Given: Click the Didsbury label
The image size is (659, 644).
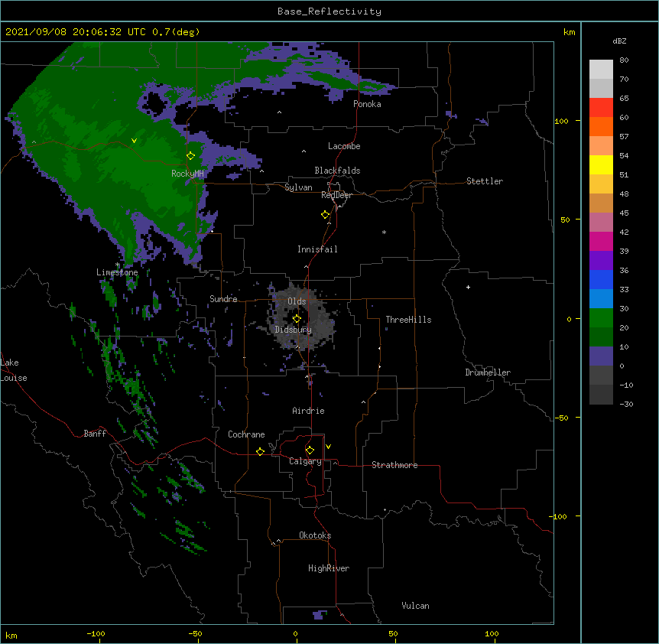Looking at the screenshot, I should pyautogui.click(x=294, y=330).
